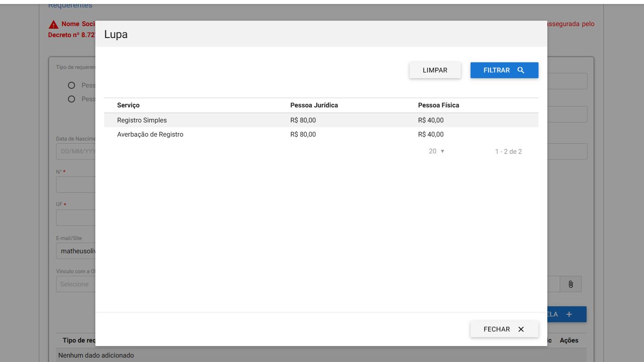Select the second Pessoa radio button behind dialog
Screen dimensions: 644x362
[x=72, y=99]
